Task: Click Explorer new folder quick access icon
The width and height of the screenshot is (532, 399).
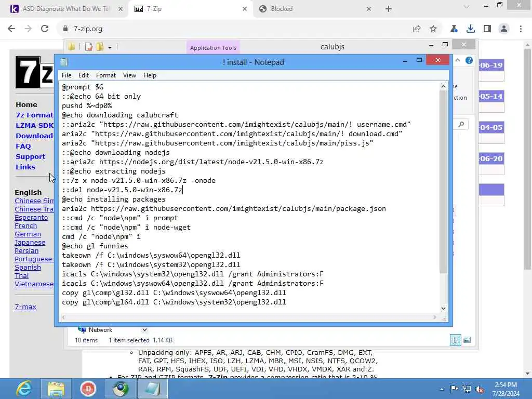Action: point(100,47)
